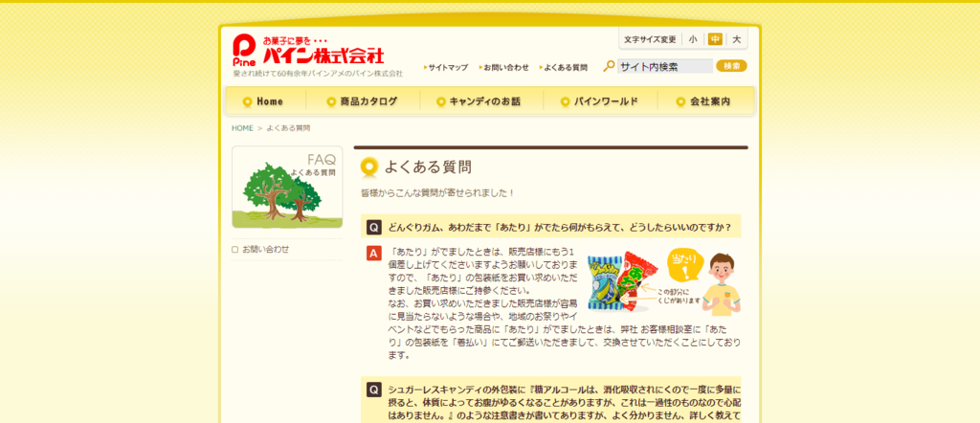The image size is (980, 423).
Task: Click the first question's Q icon
Action: coord(374,227)
